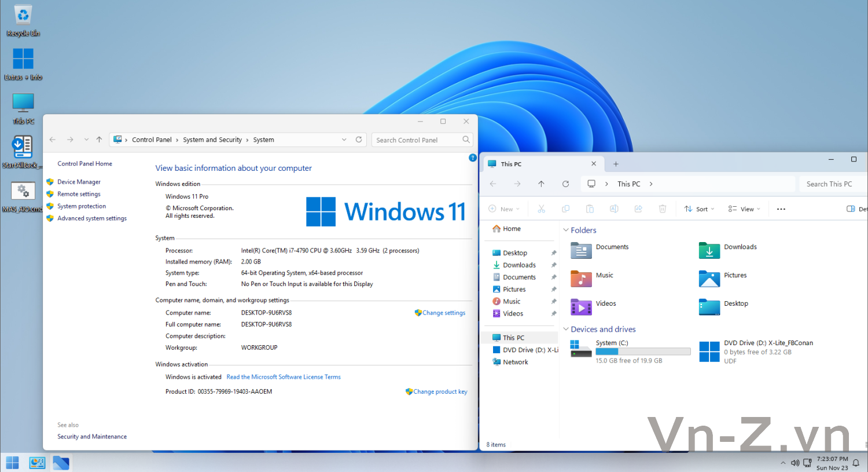
Task: Open the Recycle Bin desktop icon
Action: point(23,20)
